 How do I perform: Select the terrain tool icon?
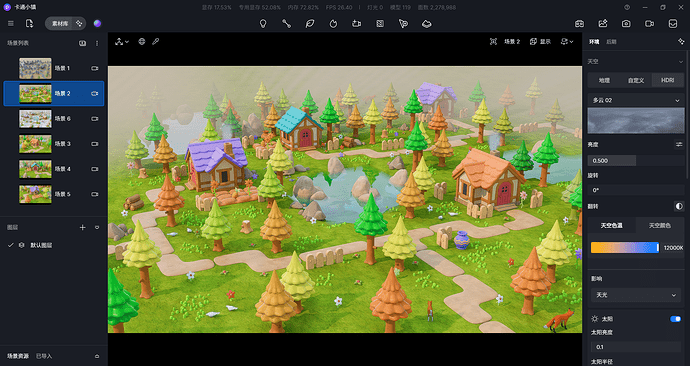[x=426, y=24]
